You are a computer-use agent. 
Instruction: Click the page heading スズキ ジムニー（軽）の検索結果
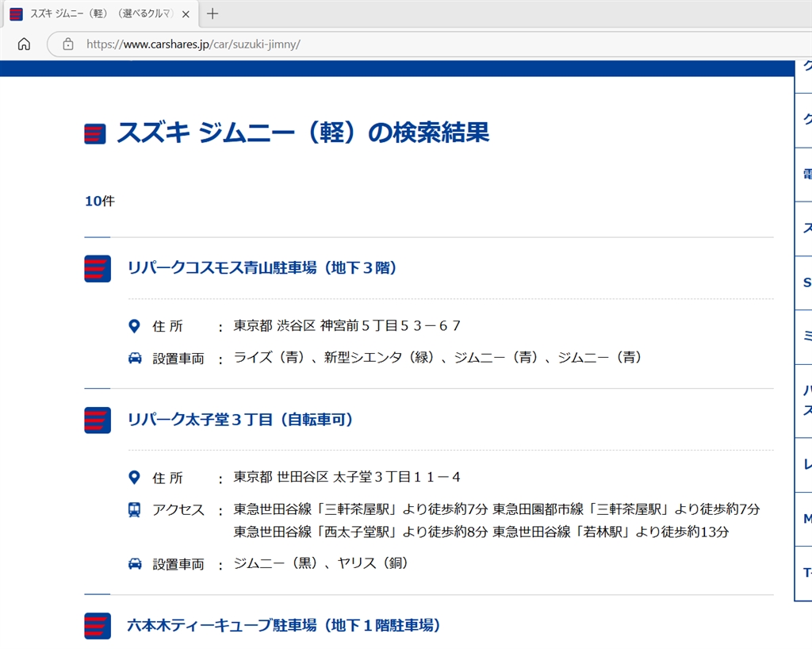pyautogui.click(x=303, y=132)
